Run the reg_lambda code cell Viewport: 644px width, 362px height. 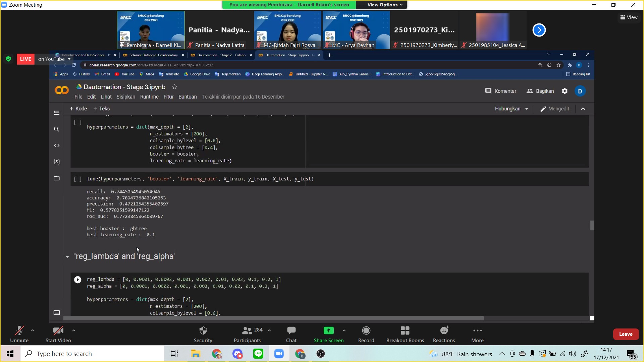(77, 280)
